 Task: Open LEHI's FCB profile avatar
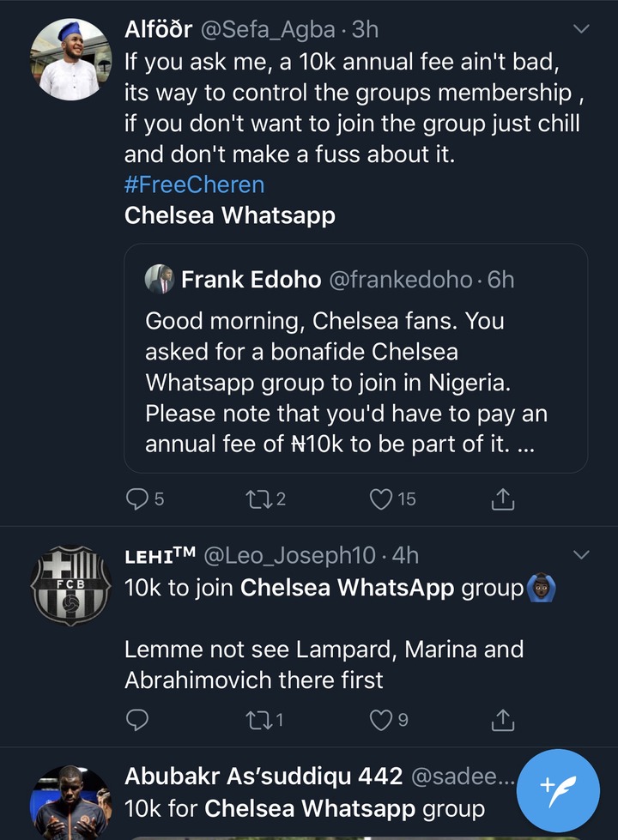click(x=70, y=584)
